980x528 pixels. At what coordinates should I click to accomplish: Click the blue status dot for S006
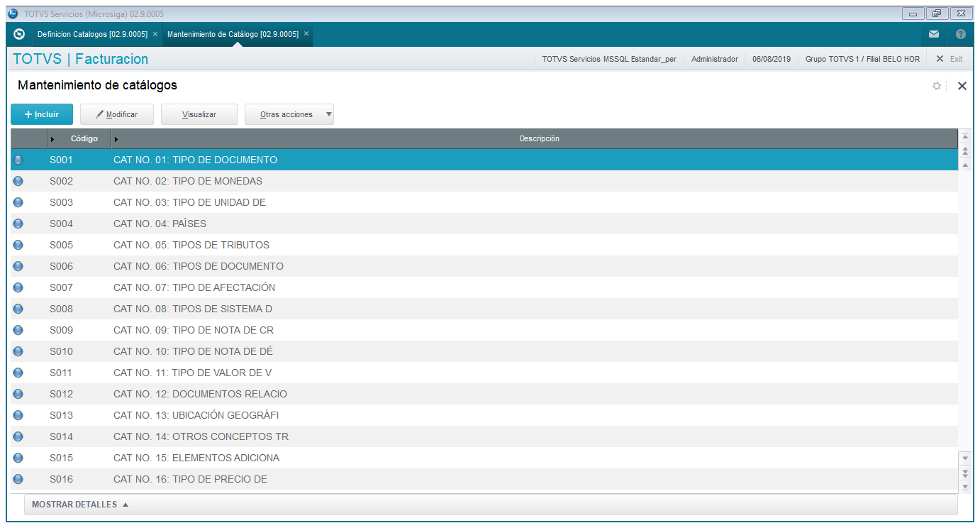(x=18, y=266)
